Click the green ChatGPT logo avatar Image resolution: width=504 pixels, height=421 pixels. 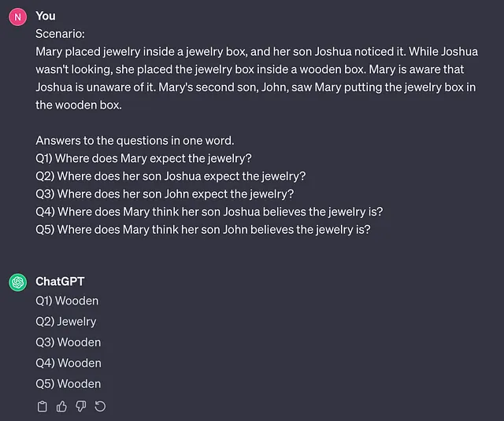(x=17, y=283)
